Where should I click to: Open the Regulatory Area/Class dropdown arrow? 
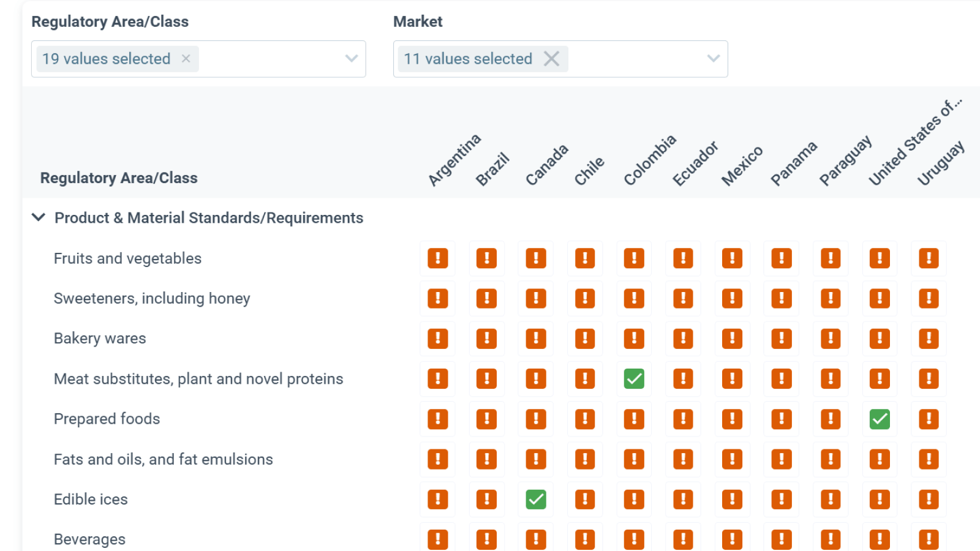[351, 59]
